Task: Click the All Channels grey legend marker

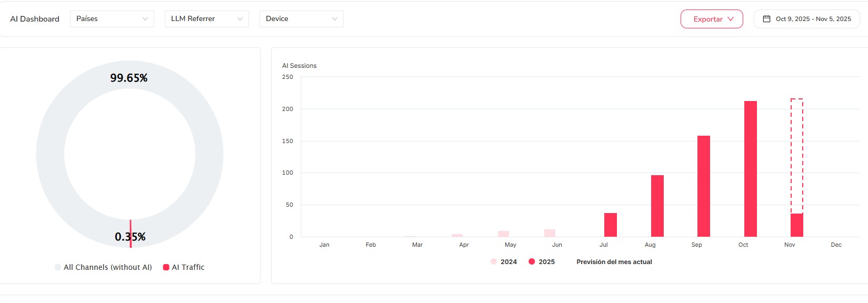Action: [x=58, y=267]
